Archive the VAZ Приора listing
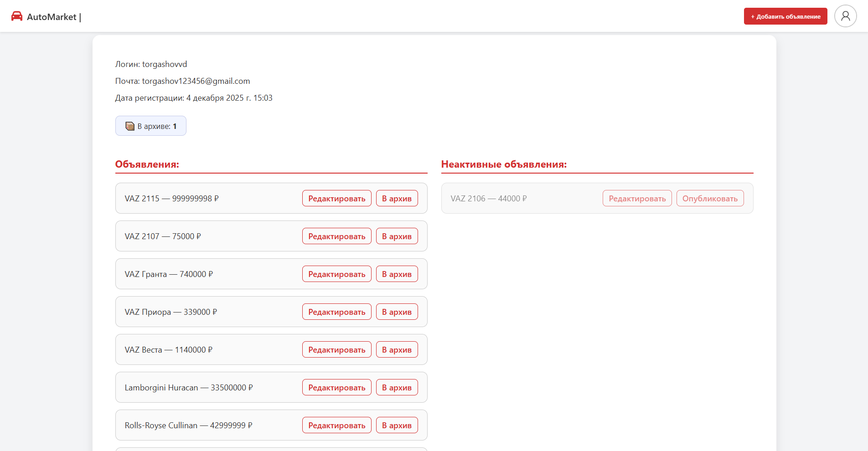 [x=397, y=312]
